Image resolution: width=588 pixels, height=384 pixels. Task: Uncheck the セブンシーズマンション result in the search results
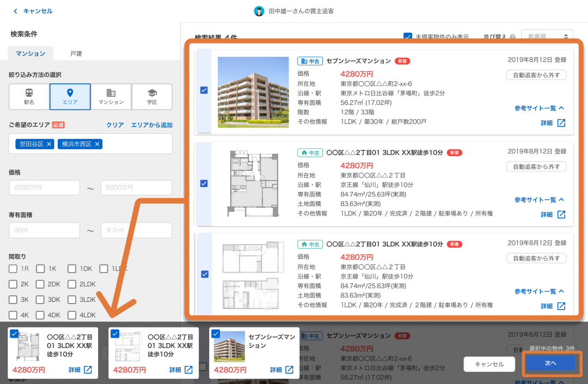tap(204, 90)
